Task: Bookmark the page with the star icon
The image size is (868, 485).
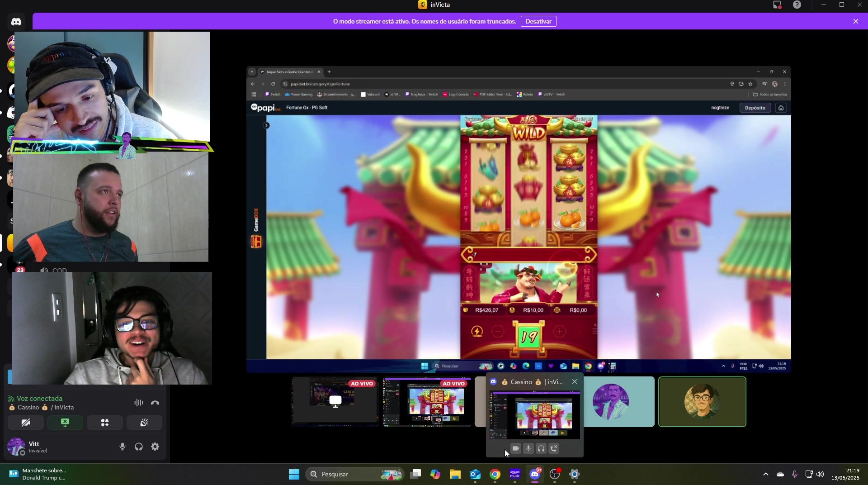Action: click(x=750, y=84)
